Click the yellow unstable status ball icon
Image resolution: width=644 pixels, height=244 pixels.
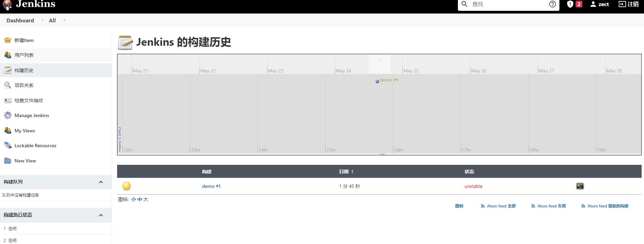pos(127,186)
